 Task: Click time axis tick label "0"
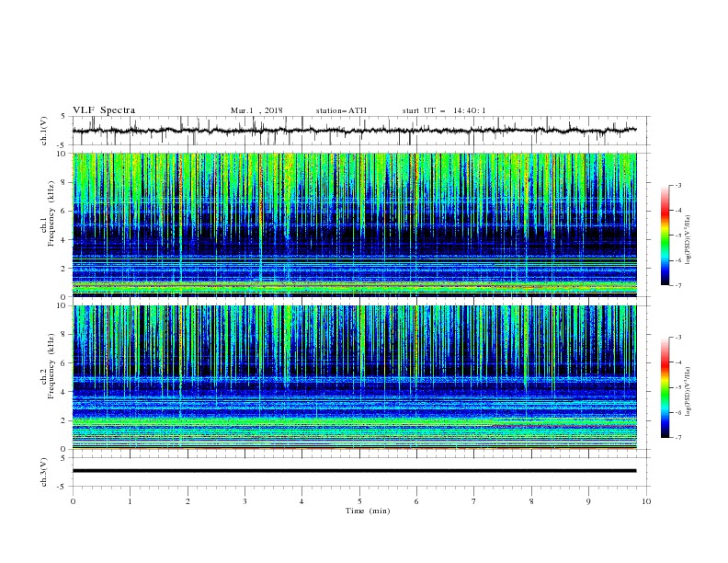tap(73, 501)
